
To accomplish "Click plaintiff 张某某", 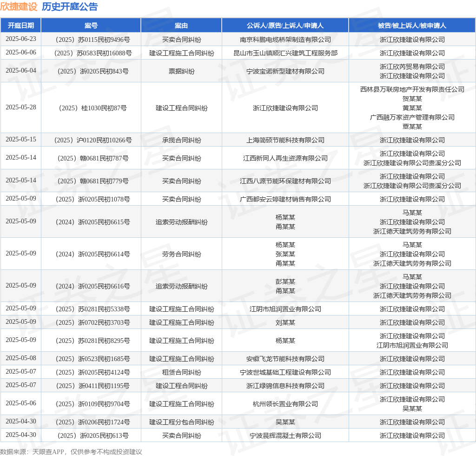I will 285,254.
